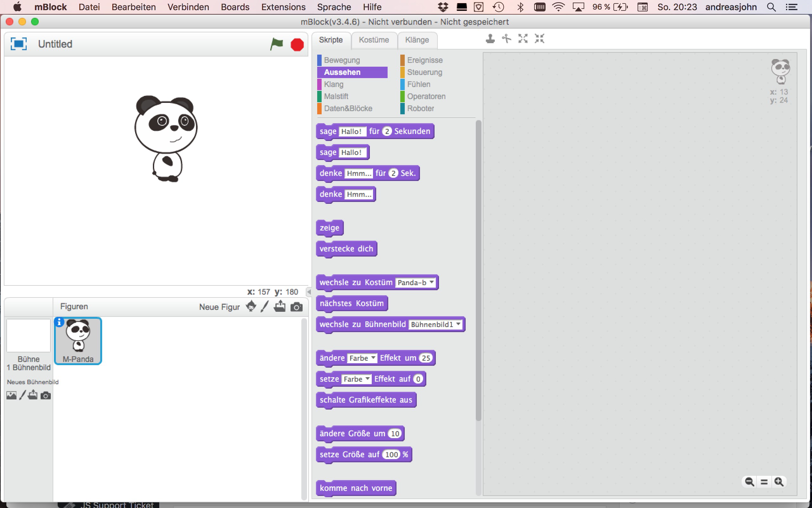This screenshot has width=812, height=508.
Task: Open the Boards menu
Action: (235, 7)
